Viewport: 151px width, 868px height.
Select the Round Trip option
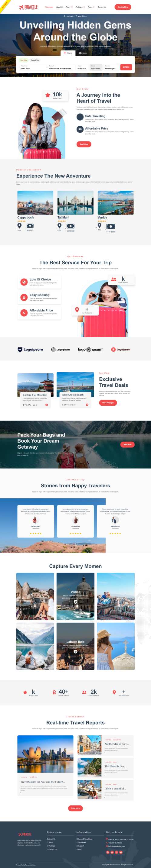coord(35,60)
